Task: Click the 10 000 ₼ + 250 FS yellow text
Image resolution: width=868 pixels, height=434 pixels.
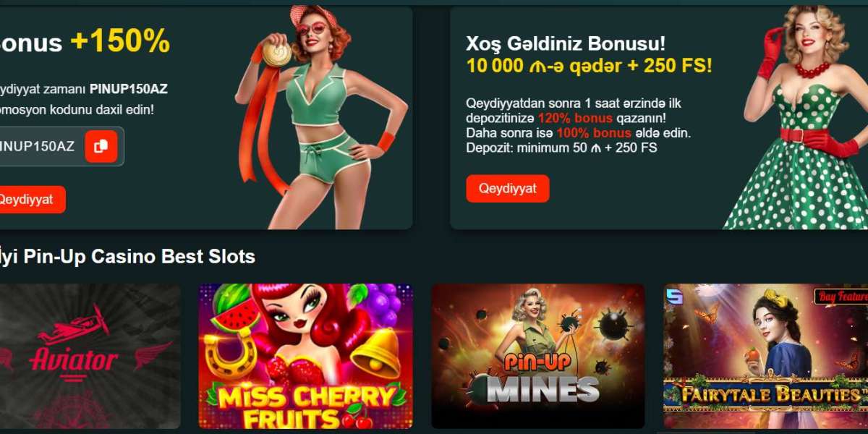Action: tap(589, 67)
